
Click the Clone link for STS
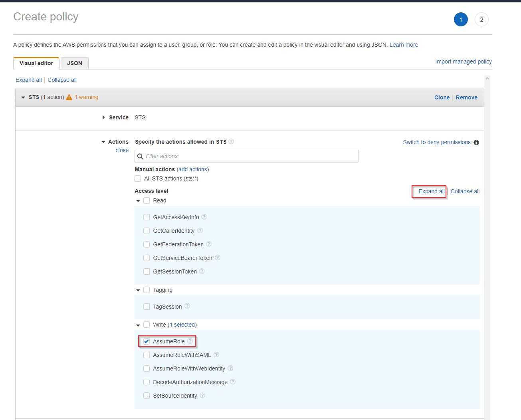coord(442,97)
